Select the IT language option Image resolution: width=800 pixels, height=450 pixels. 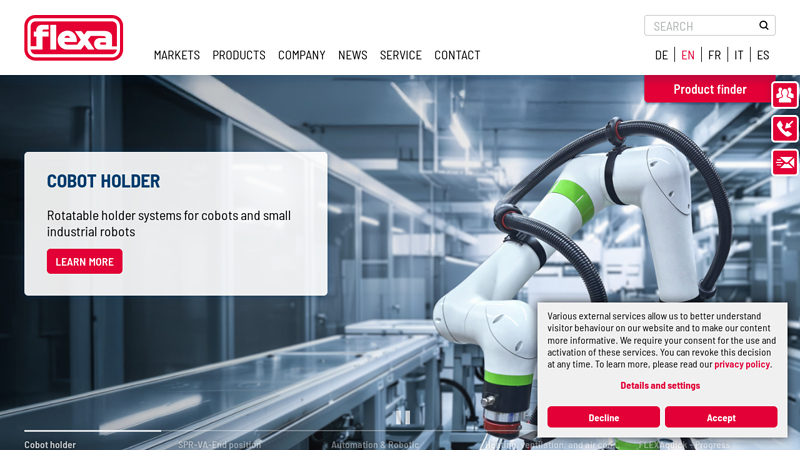(739, 55)
